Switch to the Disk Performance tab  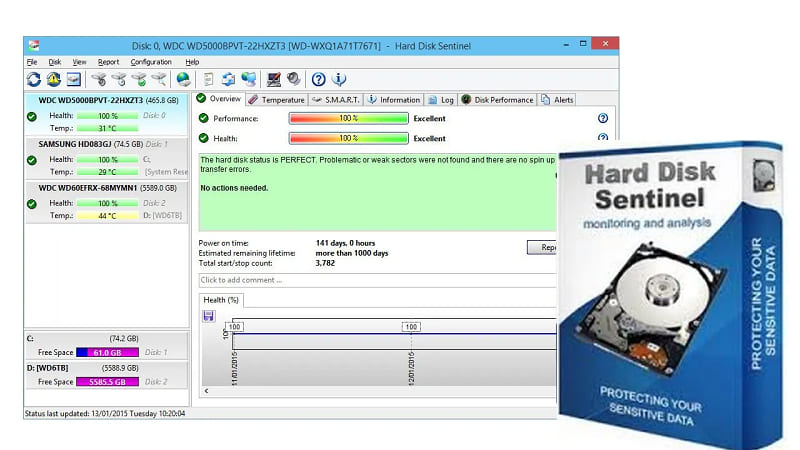[x=497, y=100]
